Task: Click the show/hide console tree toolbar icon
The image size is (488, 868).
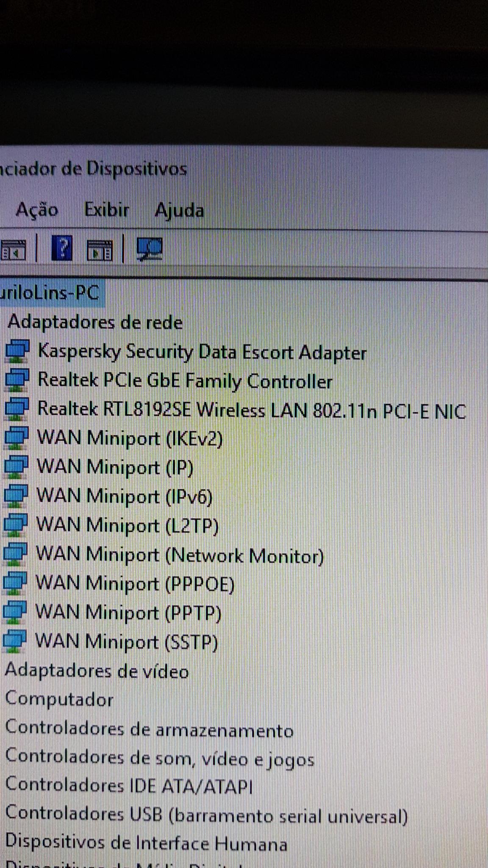Action: pyautogui.click(x=13, y=250)
